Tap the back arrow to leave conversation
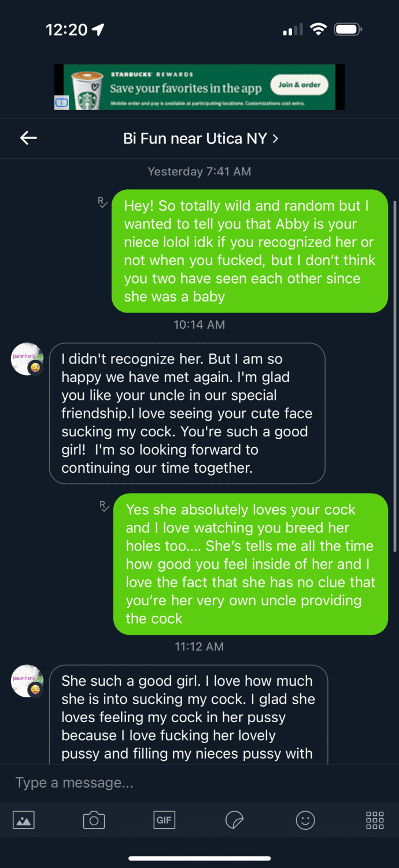Image resolution: width=399 pixels, height=868 pixels. pyautogui.click(x=28, y=138)
